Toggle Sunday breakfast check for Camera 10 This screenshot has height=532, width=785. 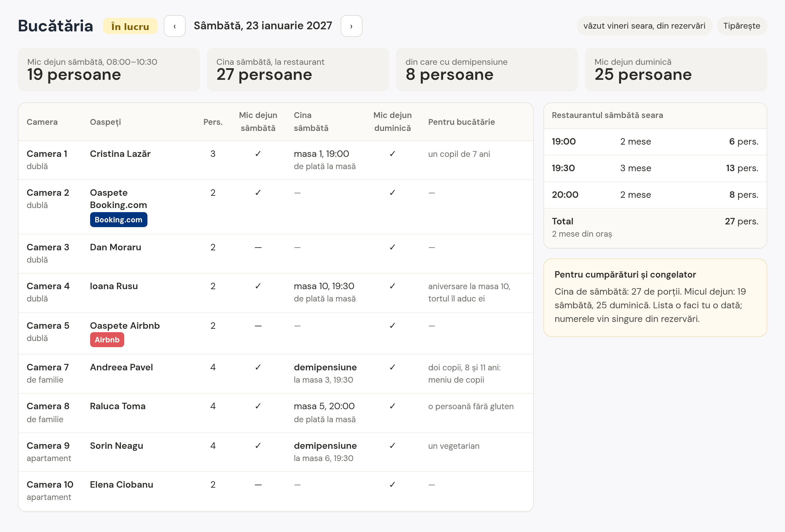(x=392, y=485)
